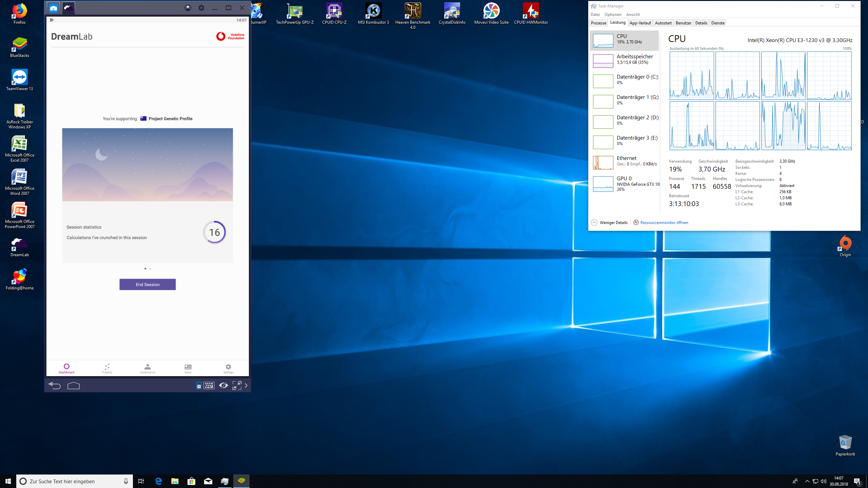Open DreamLab Settings tab

(x=229, y=368)
